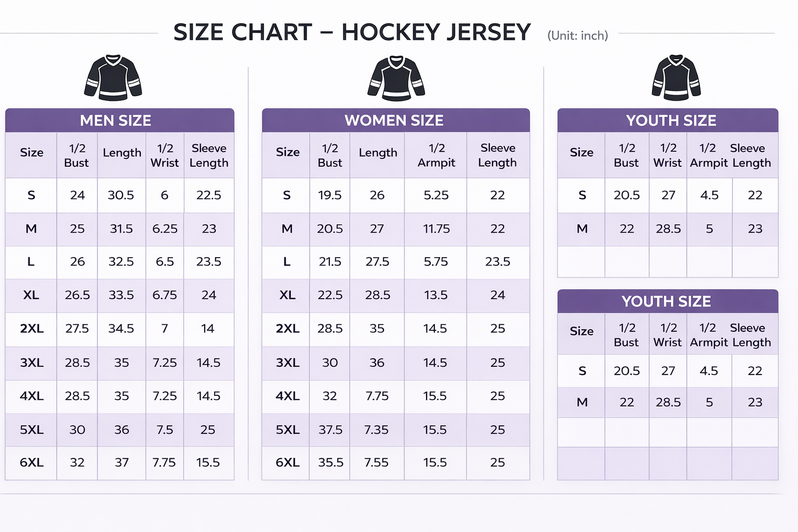Viewport: 798px width, 532px height.
Task: Click the 1/2 Armpit header in Women table
Action: tap(436, 155)
